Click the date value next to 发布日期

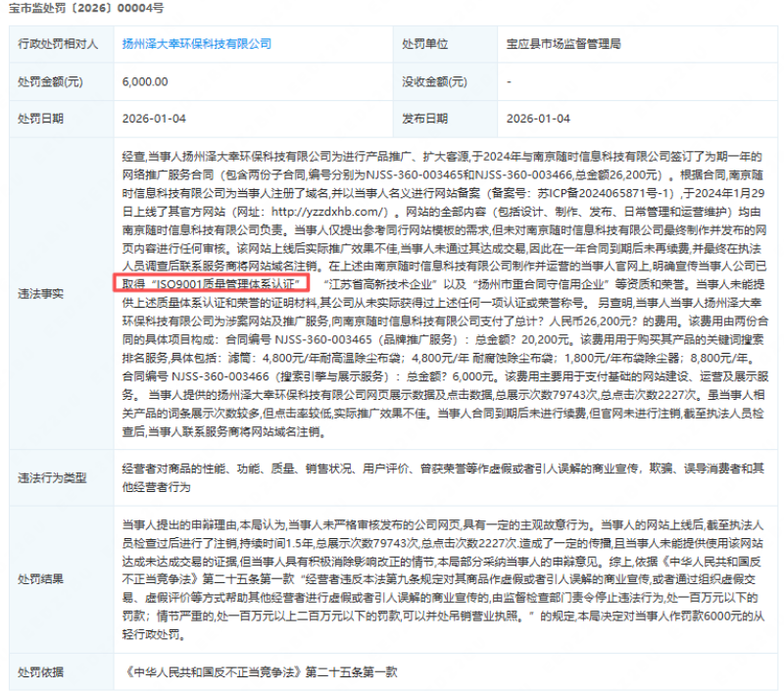[538, 119]
